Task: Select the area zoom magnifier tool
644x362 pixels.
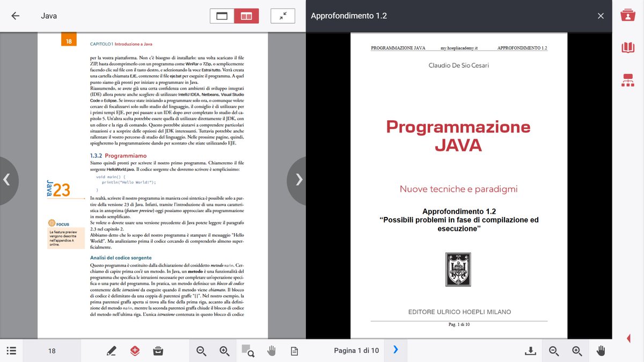Action: pyautogui.click(x=248, y=351)
